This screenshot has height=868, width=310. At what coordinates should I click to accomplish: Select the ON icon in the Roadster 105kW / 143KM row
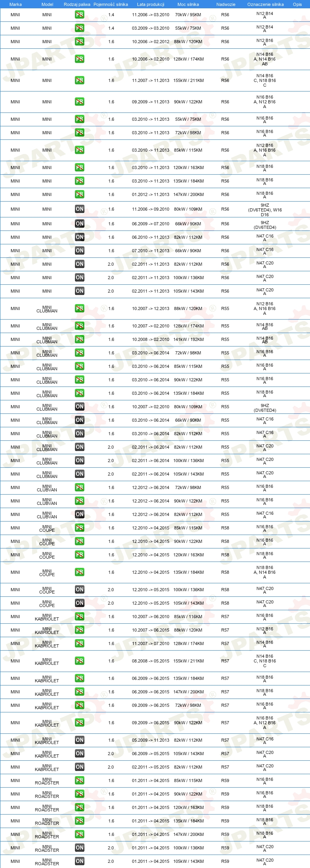[80, 861]
